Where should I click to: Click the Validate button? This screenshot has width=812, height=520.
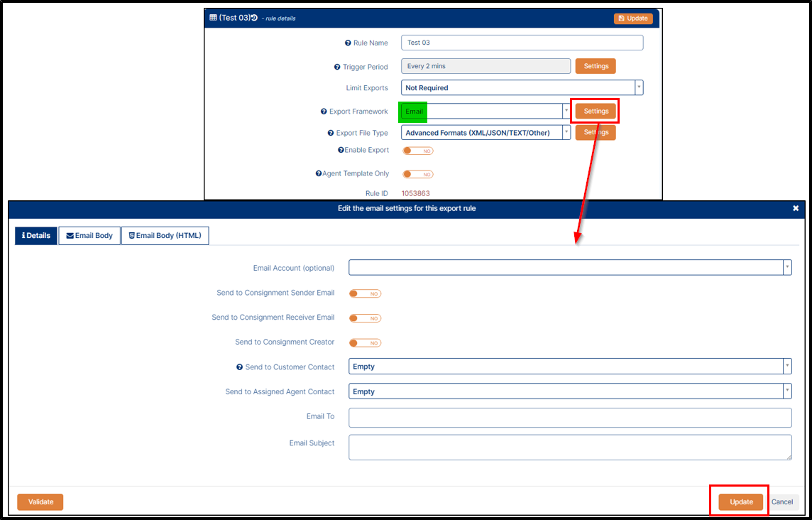40,502
